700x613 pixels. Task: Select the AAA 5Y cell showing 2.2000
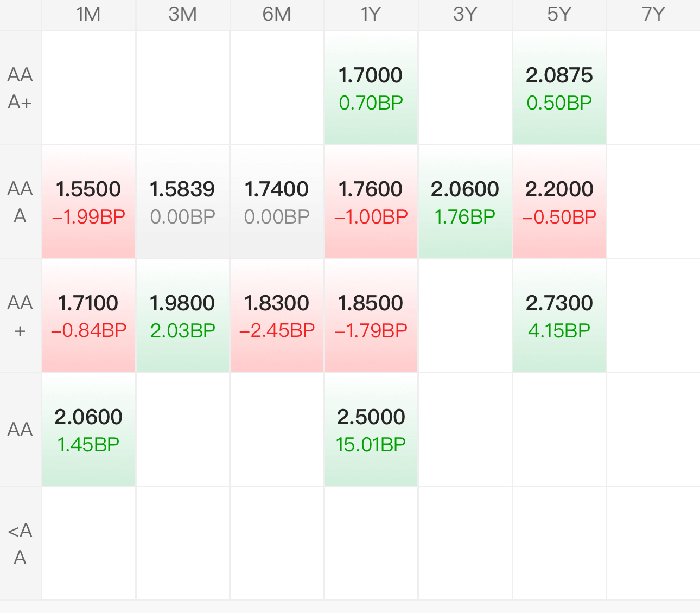tap(559, 202)
